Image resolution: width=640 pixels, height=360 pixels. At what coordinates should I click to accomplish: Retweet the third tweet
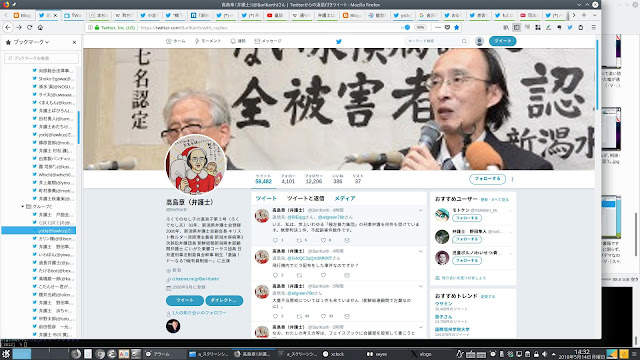tap(299, 316)
